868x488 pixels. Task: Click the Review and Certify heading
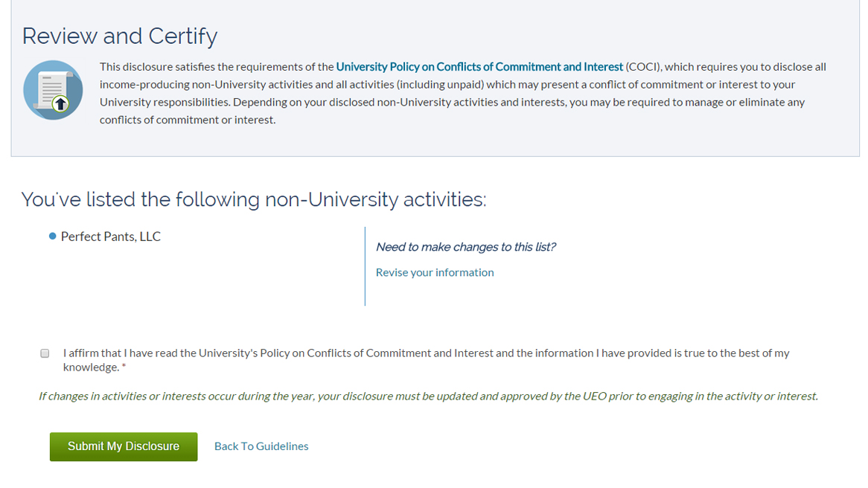click(120, 36)
